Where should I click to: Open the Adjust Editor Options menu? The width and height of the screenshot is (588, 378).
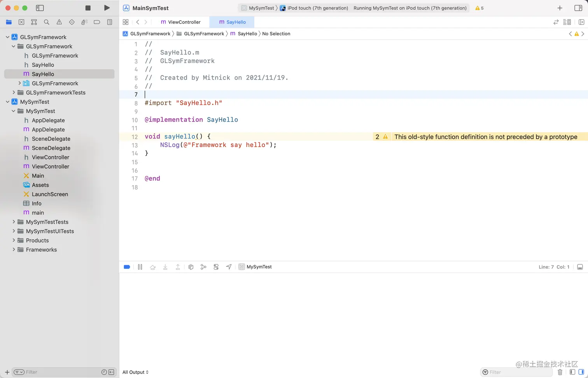tap(567, 22)
